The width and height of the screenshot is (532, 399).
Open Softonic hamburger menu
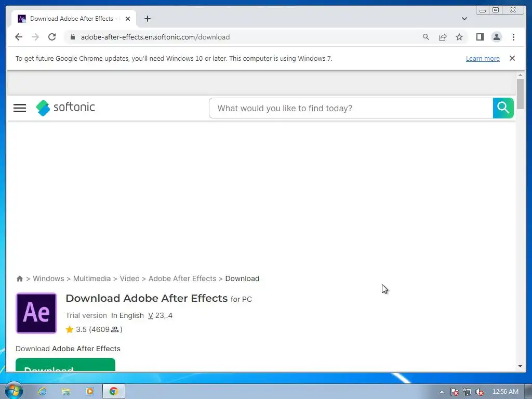point(20,108)
